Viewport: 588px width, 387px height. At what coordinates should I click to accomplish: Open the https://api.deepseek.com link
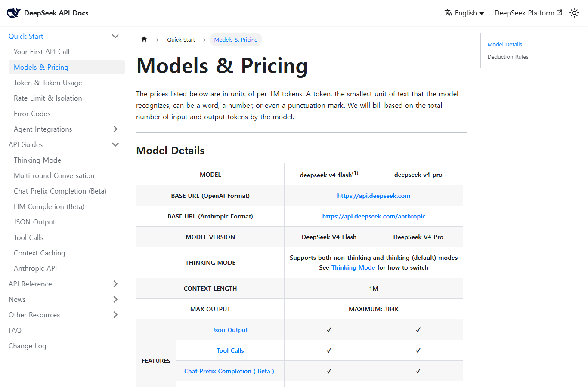[374, 196]
